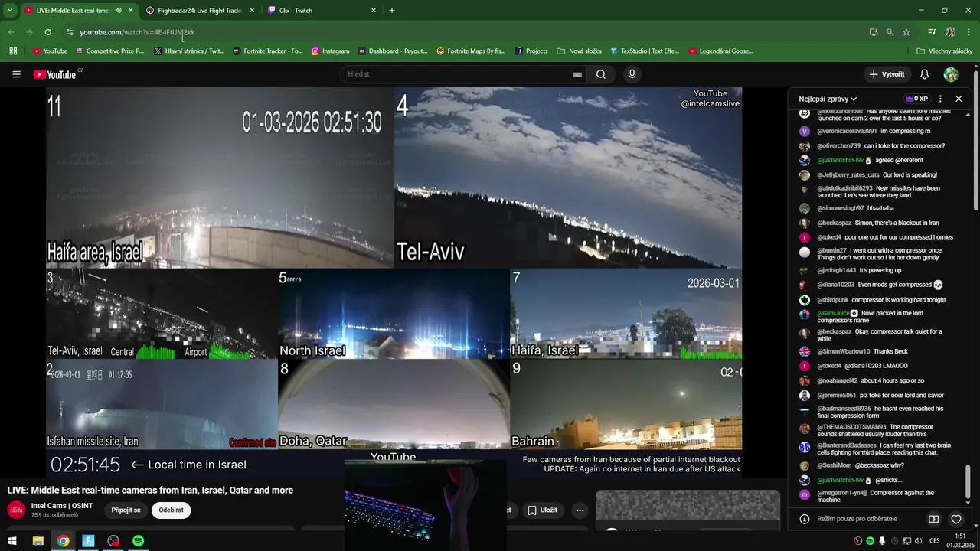Open Spotify from the taskbar
Screen dimensions: 980x551
[138, 541]
